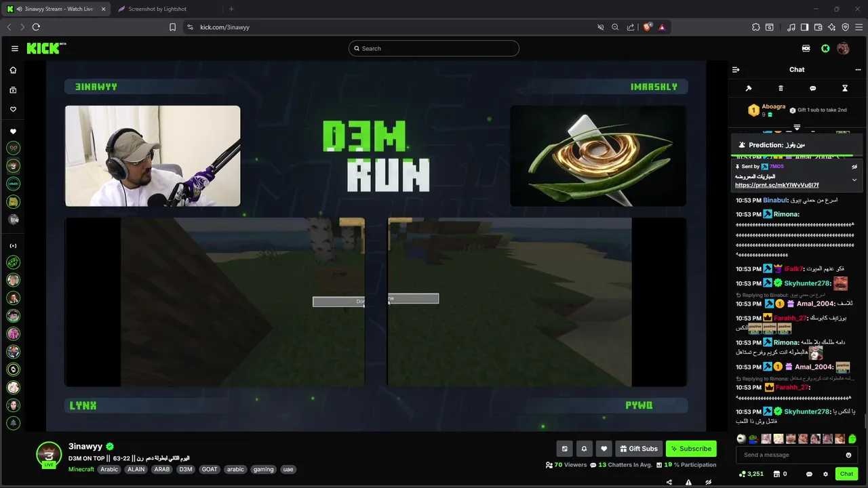The height and width of the screenshot is (488, 868).
Task: Expand pinned message chevron
Action: pos(854,180)
